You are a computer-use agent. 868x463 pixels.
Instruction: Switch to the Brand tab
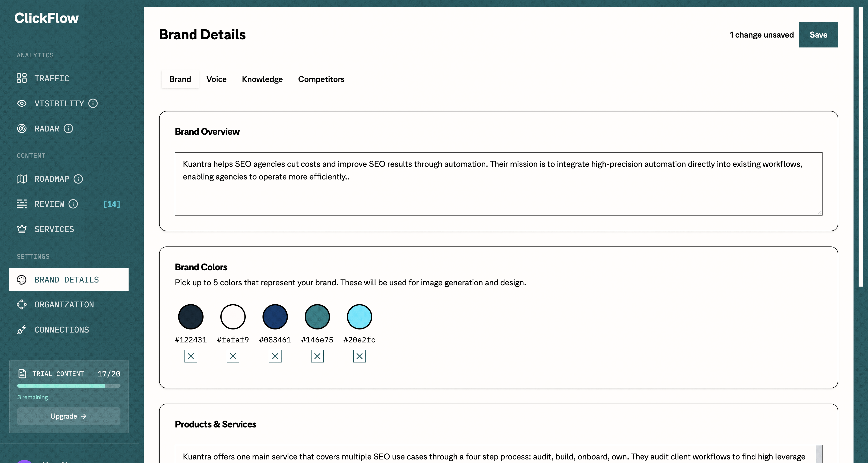[x=180, y=79]
